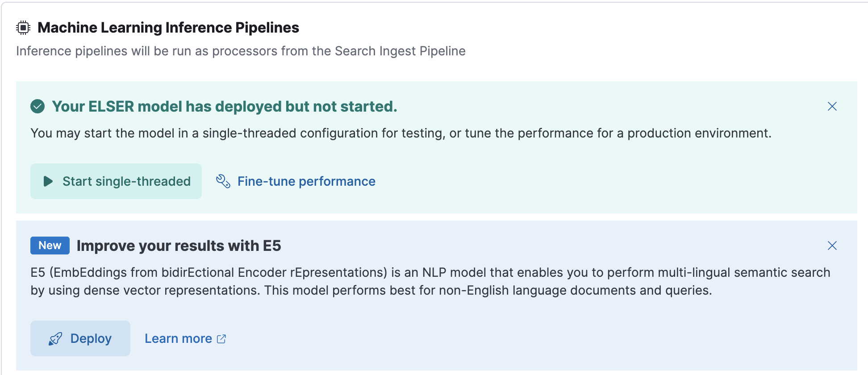Click the green success checkmark icon
The width and height of the screenshot is (868, 375).
tap(37, 106)
